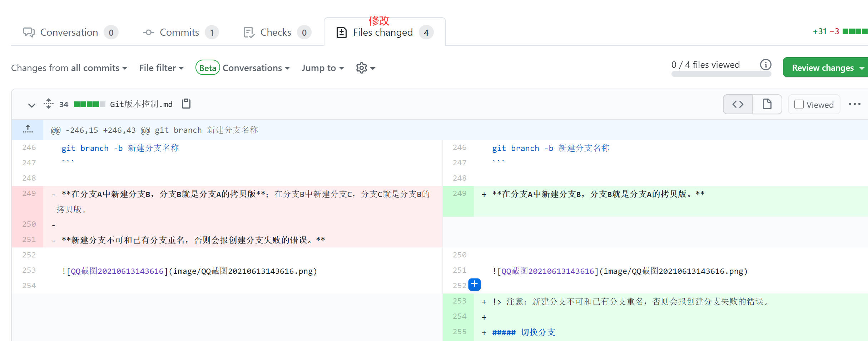This screenshot has height=341, width=868.
Task: Collapse the Git版本控制.md diff
Action: pos(31,105)
